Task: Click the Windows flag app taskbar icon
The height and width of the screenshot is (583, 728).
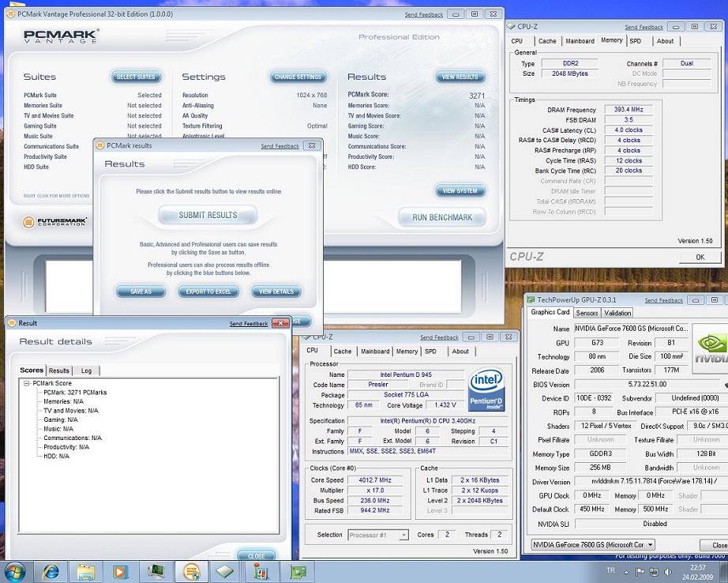Action: 261,571
